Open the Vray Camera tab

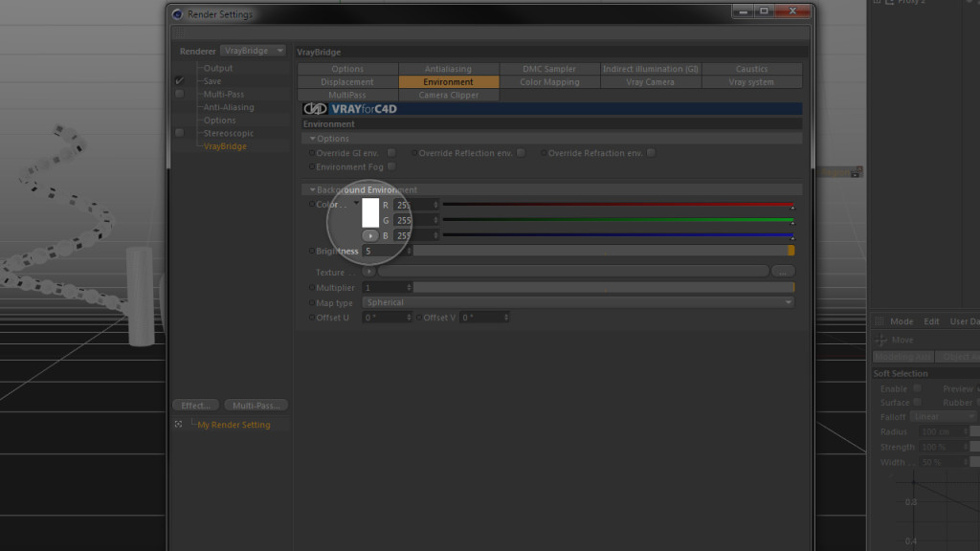coord(651,82)
